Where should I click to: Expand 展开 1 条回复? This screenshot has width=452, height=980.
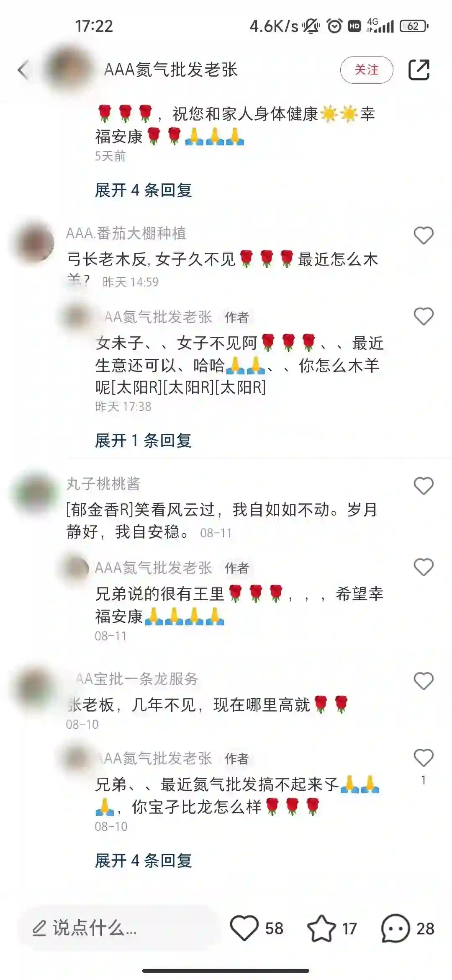[x=143, y=441]
